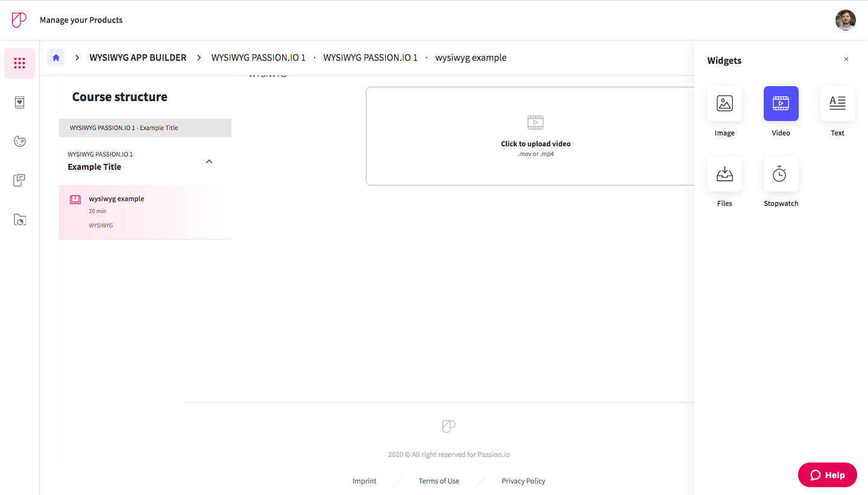Image resolution: width=868 pixels, height=495 pixels.
Task: Open the Help chat button
Action: [x=828, y=475]
